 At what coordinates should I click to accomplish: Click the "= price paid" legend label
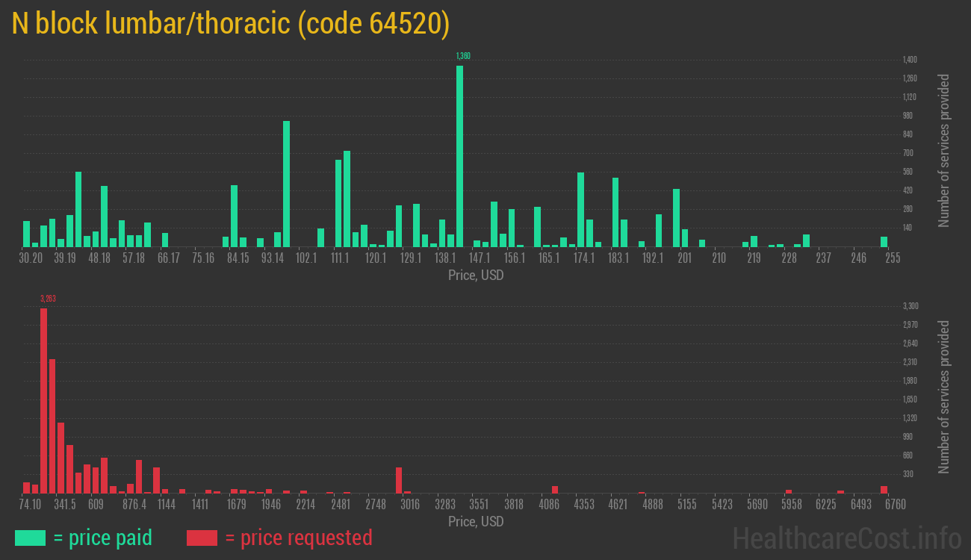[103, 538]
